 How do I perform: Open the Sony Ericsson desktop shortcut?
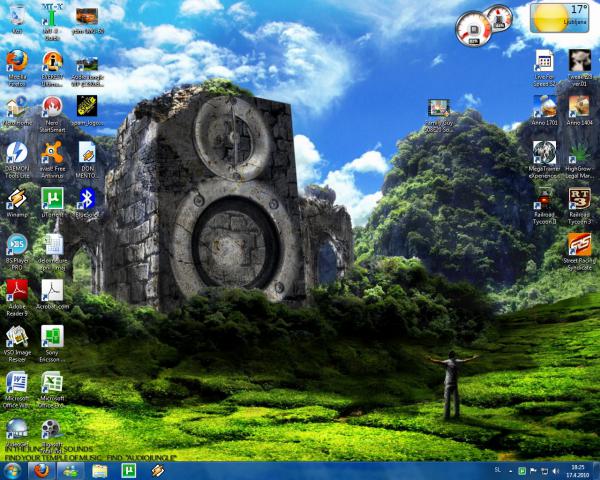pos(52,336)
